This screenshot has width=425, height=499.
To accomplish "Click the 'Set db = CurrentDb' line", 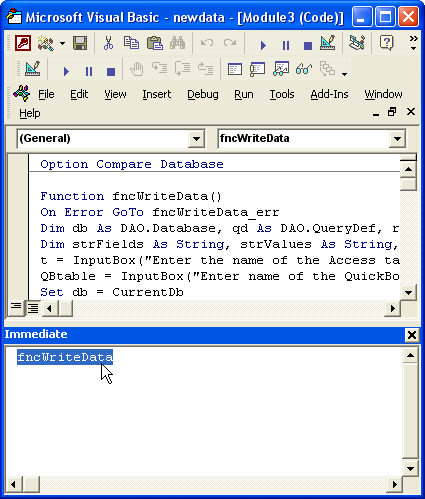I will [112, 292].
